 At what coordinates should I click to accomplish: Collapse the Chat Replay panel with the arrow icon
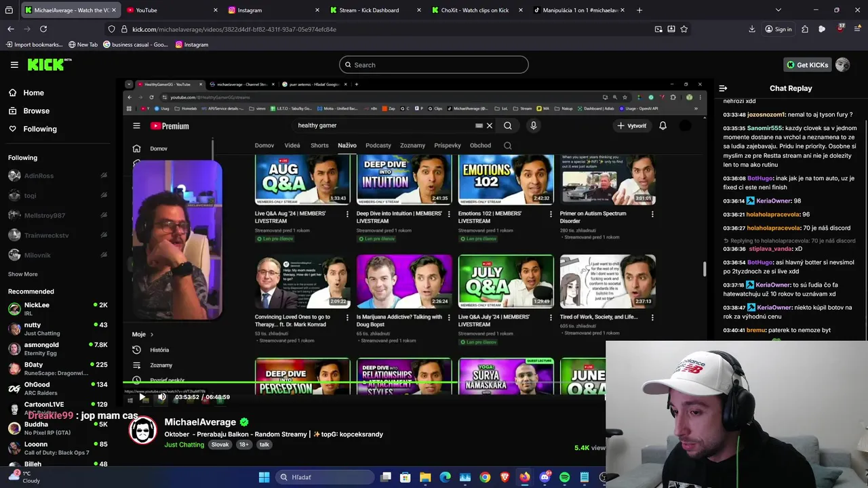pyautogui.click(x=723, y=88)
